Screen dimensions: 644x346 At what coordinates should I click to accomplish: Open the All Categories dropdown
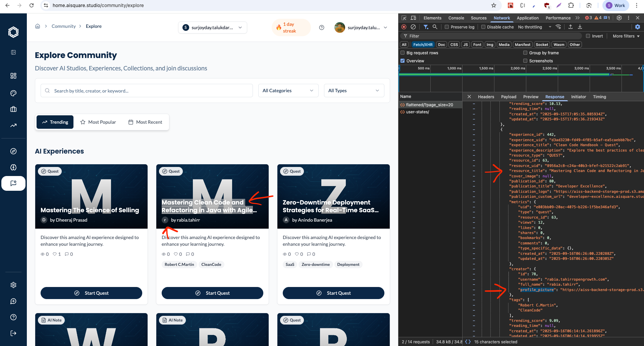click(288, 91)
